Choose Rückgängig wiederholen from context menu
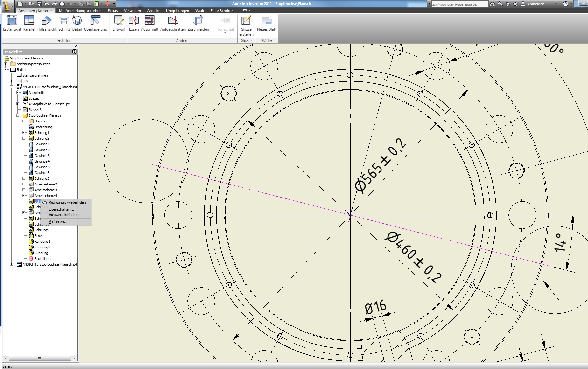Image resolution: width=588 pixels, height=369 pixels. (66, 202)
